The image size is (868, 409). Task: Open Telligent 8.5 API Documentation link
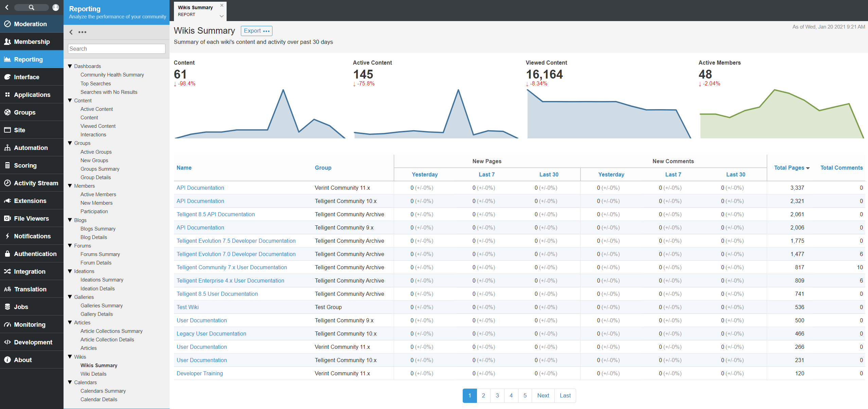click(216, 215)
